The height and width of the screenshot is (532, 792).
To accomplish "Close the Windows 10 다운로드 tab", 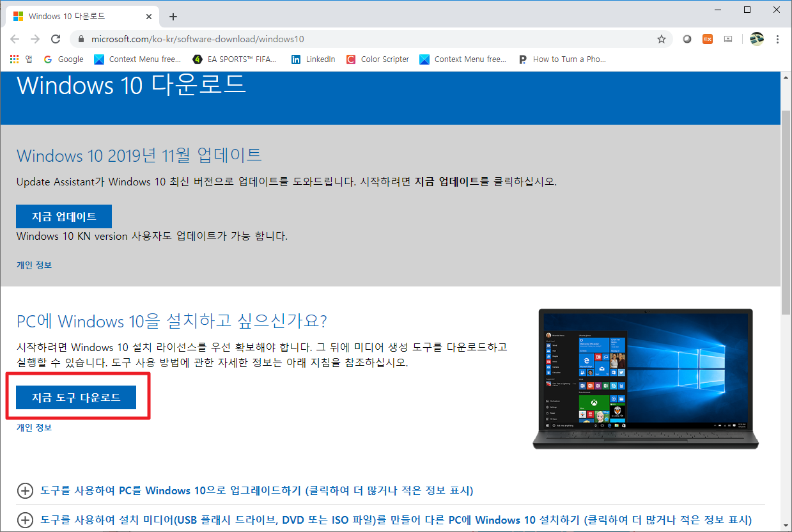I will tap(149, 16).
